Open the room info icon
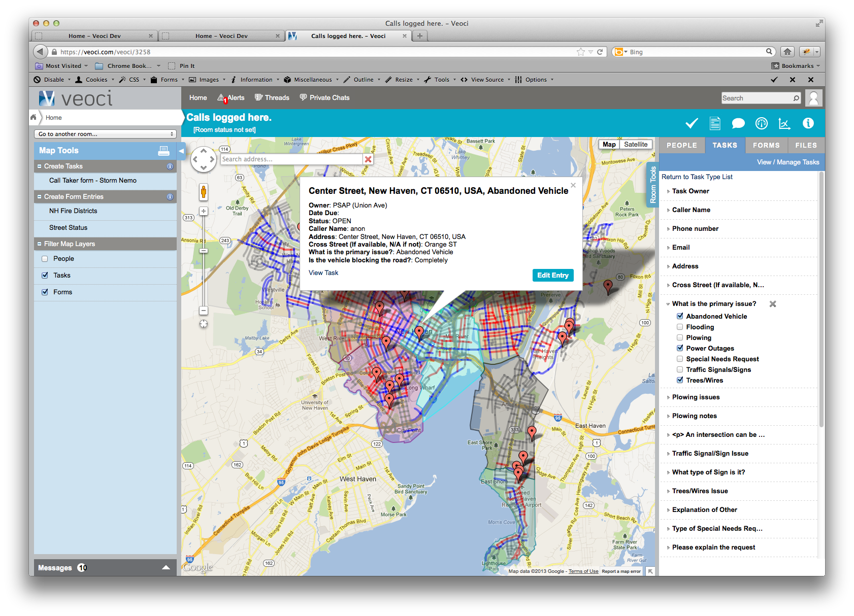The width and height of the screenshot is (854, 616). [808, 123]
